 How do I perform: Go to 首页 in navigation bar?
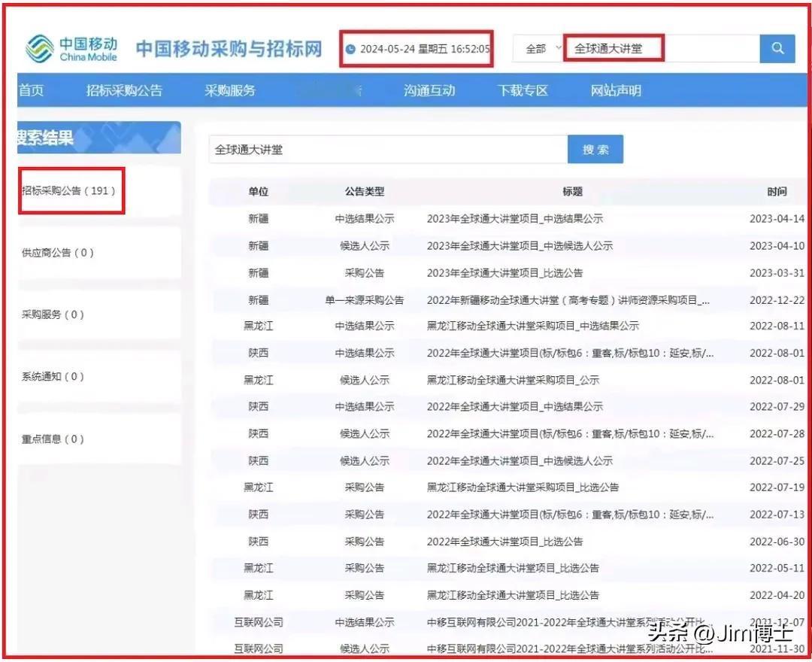pos(32,91)
